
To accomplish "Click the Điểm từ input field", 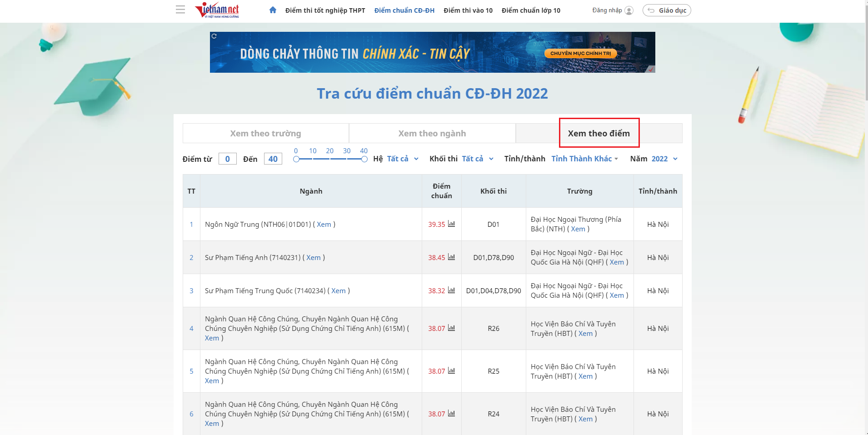I will (227, 159).
